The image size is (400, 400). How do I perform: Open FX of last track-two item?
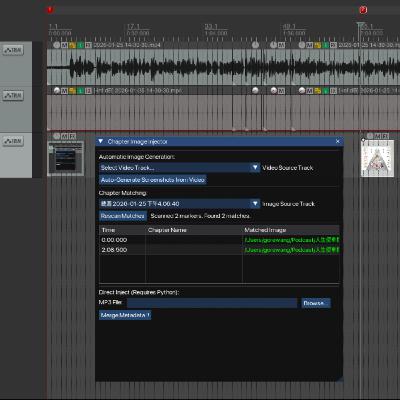pos(333,90)
